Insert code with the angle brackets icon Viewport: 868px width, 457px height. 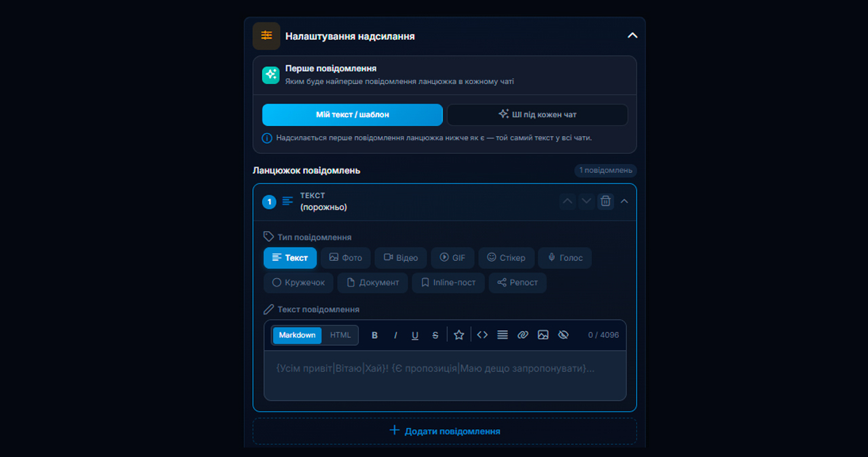482,335
